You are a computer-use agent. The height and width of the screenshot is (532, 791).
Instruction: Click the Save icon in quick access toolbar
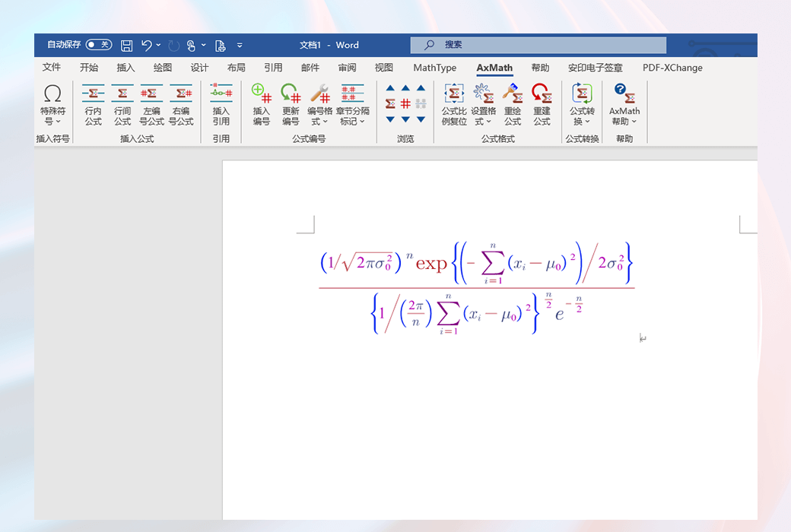coord(126,45)
